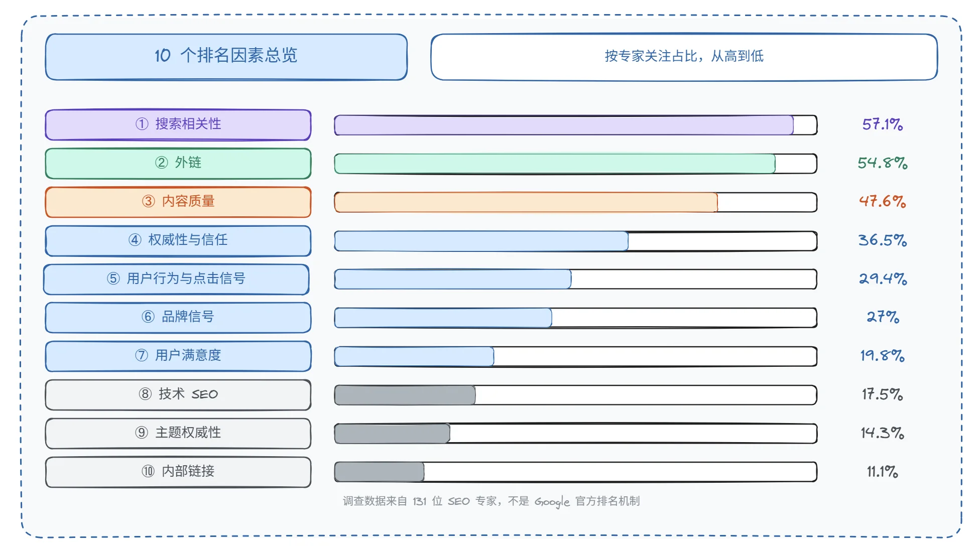Click the 14.3% value
Viewport: 980px width, 548px height.
coord(883,433)
